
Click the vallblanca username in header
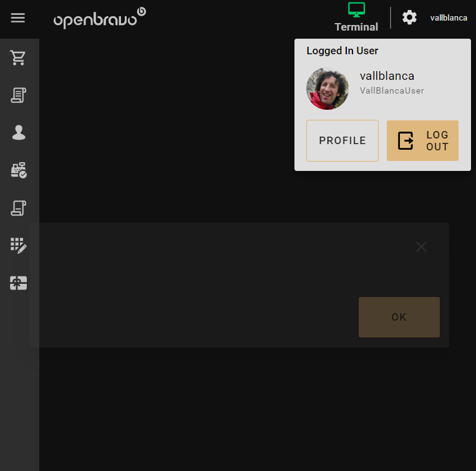point(449,18)
